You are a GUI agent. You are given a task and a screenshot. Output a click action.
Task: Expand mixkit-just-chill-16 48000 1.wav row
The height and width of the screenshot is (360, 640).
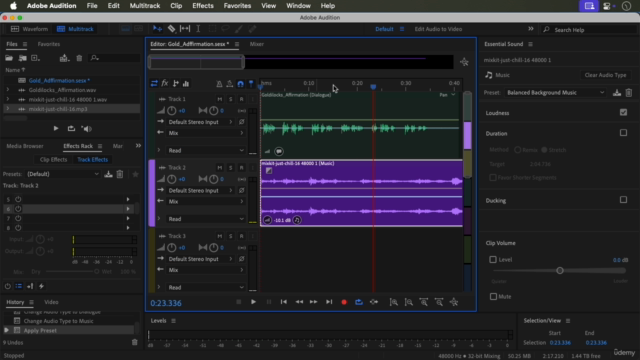pyautogui.click(x=8, y=99)
